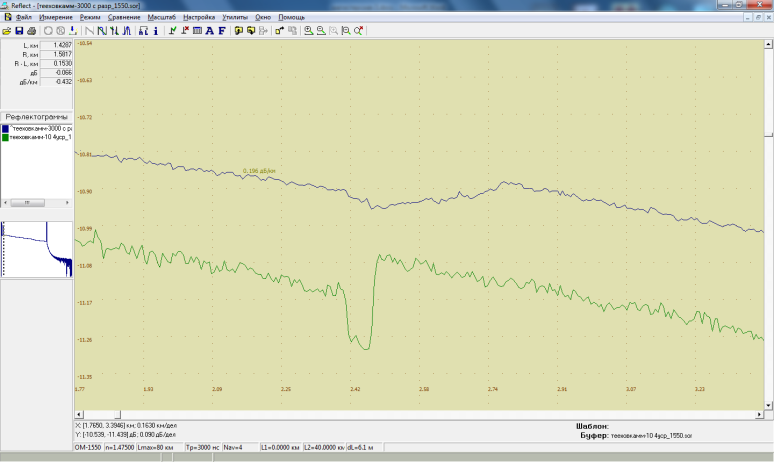Add event marker with green check icon
The image size is (774, 462).
[x=172, y=31]
